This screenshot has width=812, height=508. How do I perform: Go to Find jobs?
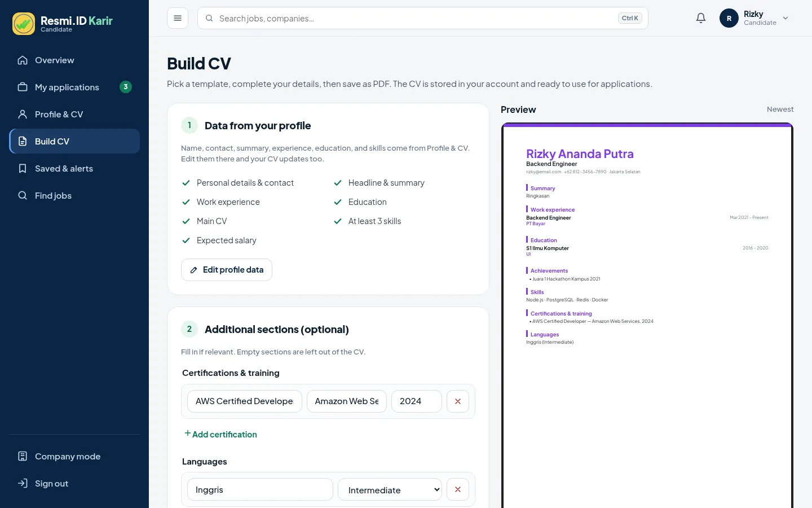pos(74,195)
